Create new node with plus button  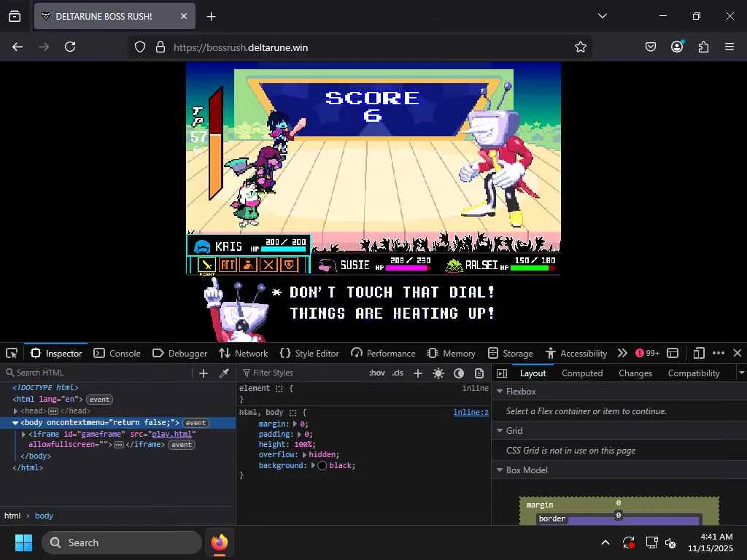[x=204, y=373]
